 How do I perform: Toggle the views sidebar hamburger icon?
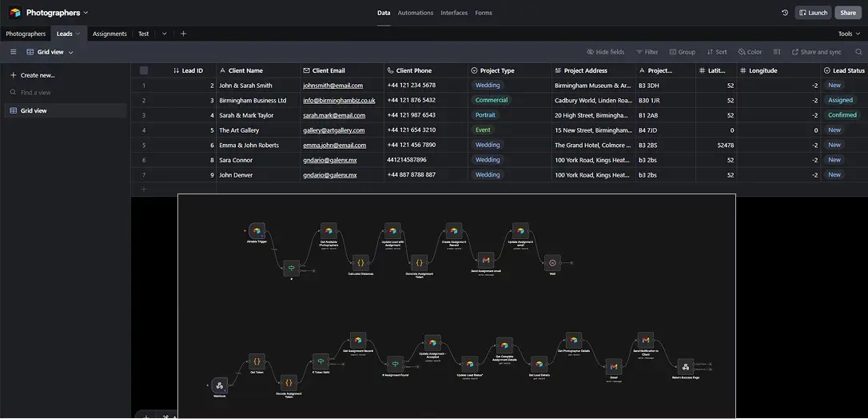[x=14, y=52]
